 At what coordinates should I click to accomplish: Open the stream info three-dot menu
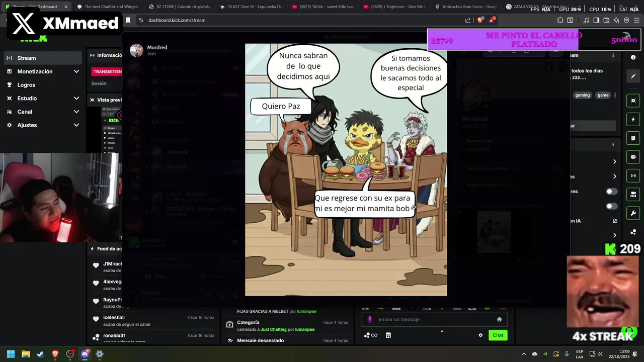(613, 55)
